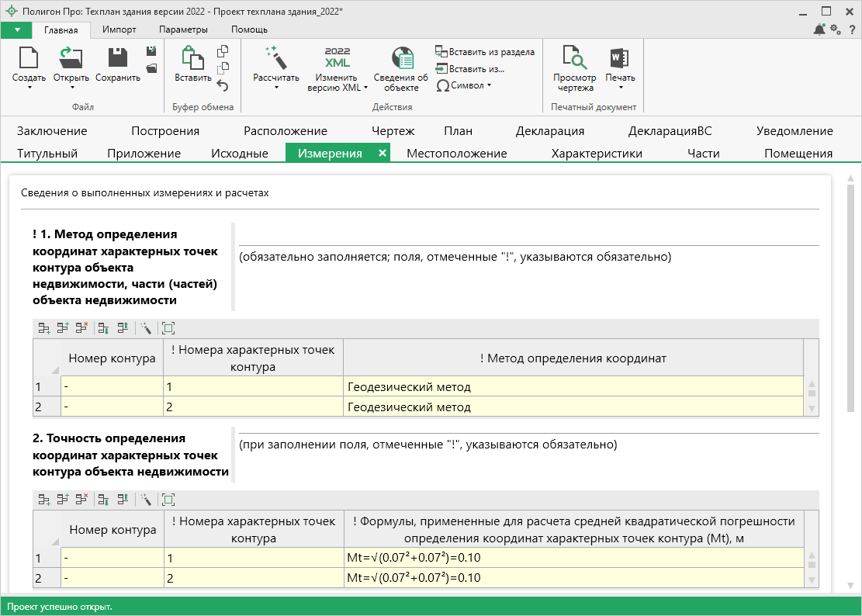Delete row icon in first table toolbar
The width and height of the screenshot is (862, 616).
point(81,329)
